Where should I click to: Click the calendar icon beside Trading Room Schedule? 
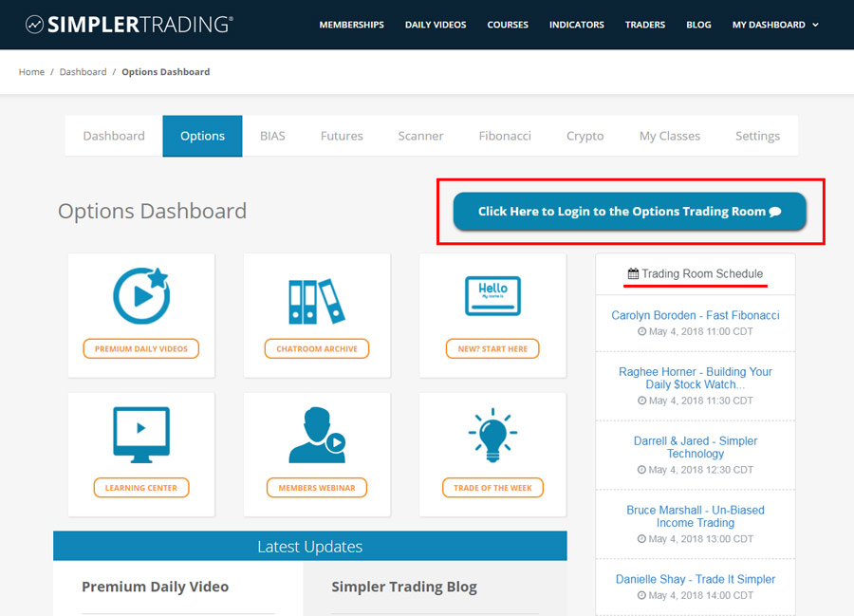click(x=633, y=273)
